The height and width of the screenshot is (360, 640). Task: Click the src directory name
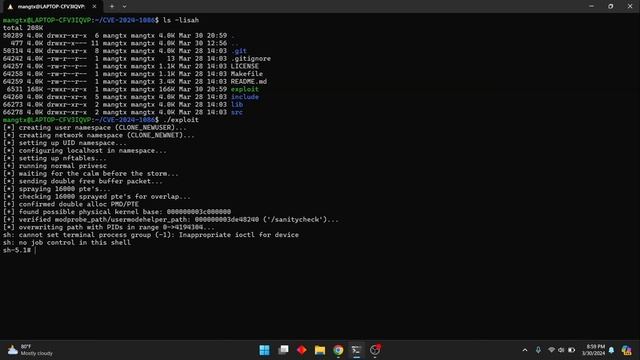pos(237,112)
